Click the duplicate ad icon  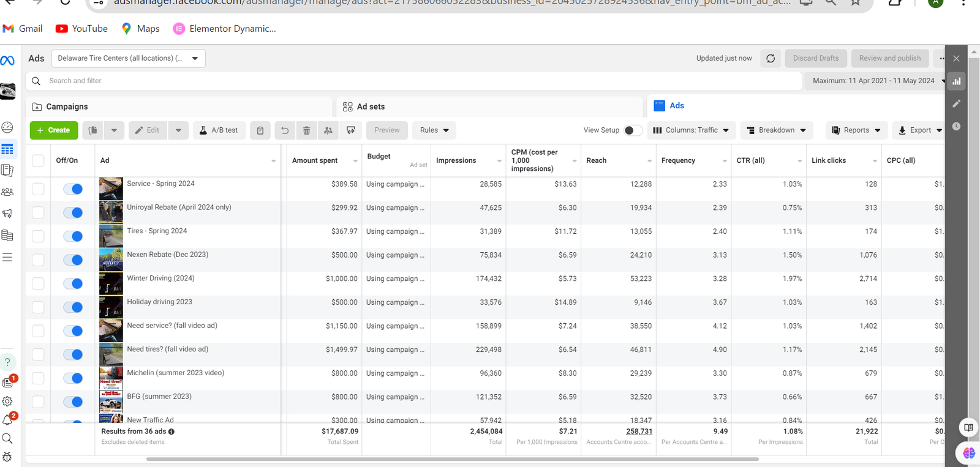[93, 130]
